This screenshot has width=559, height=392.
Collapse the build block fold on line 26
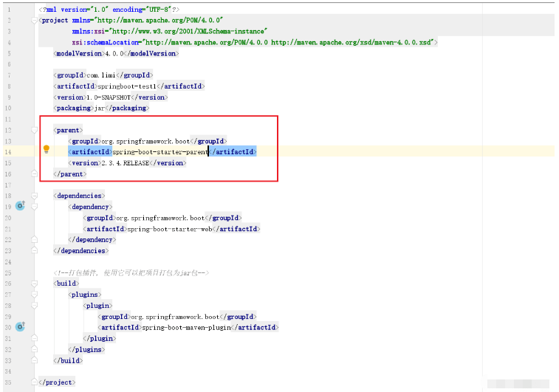pyautogui.click(x=34, y=283)
